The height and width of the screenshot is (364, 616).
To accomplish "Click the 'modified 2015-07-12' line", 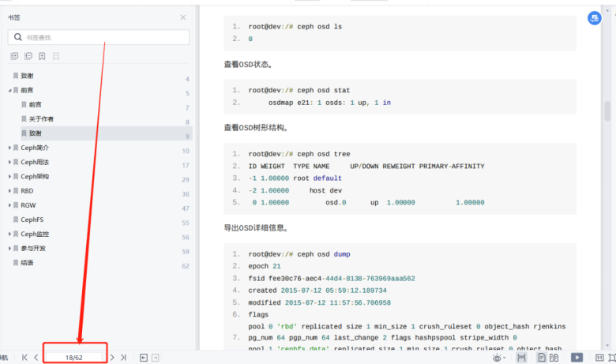I will pyautogui.click(x=319, y=302).
